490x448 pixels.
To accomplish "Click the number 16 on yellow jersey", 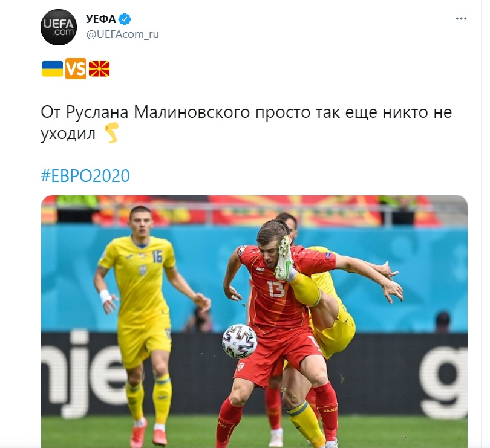I will tap(157, 256).
